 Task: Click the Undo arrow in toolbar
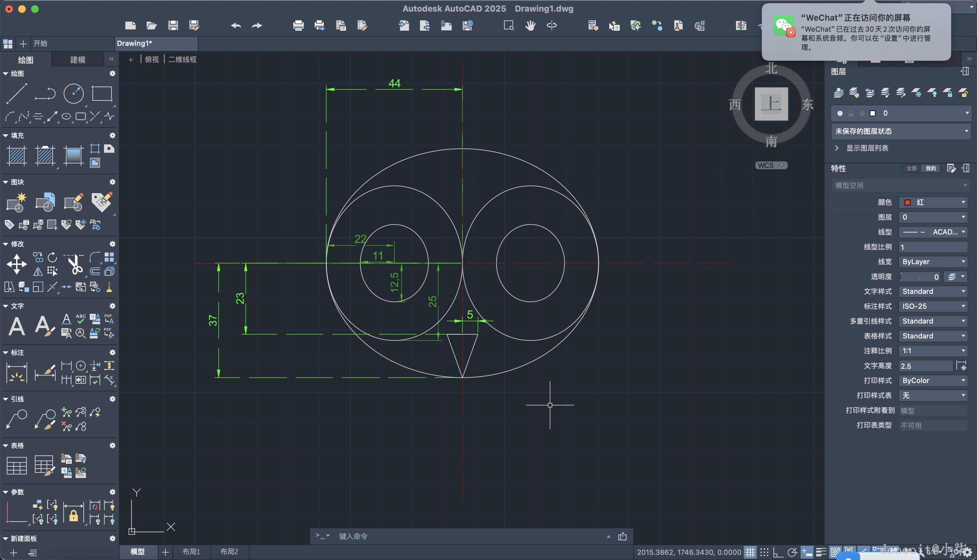pyautogui.click(x=236, y=26)
